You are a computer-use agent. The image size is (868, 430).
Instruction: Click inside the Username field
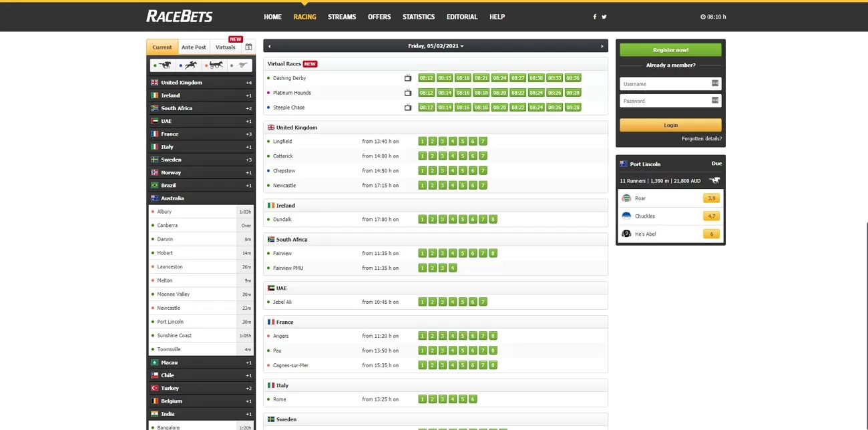(x=670, y=83)
